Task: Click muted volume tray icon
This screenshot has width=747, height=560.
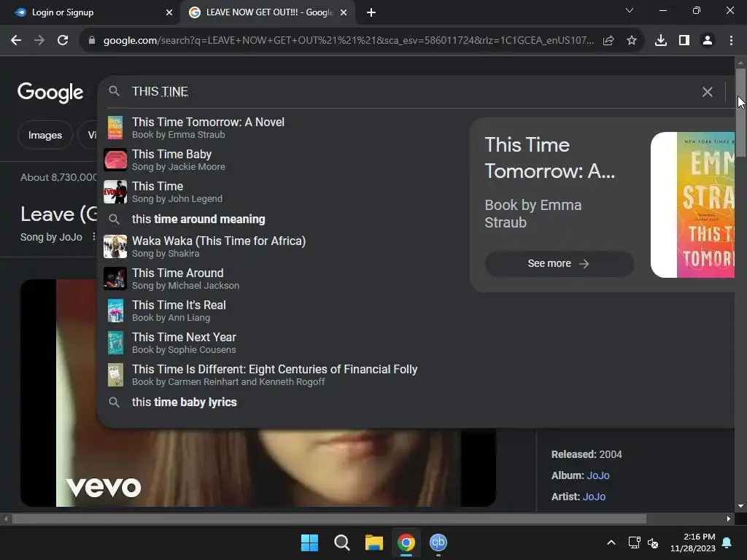Action: click(x=653, y=542)
